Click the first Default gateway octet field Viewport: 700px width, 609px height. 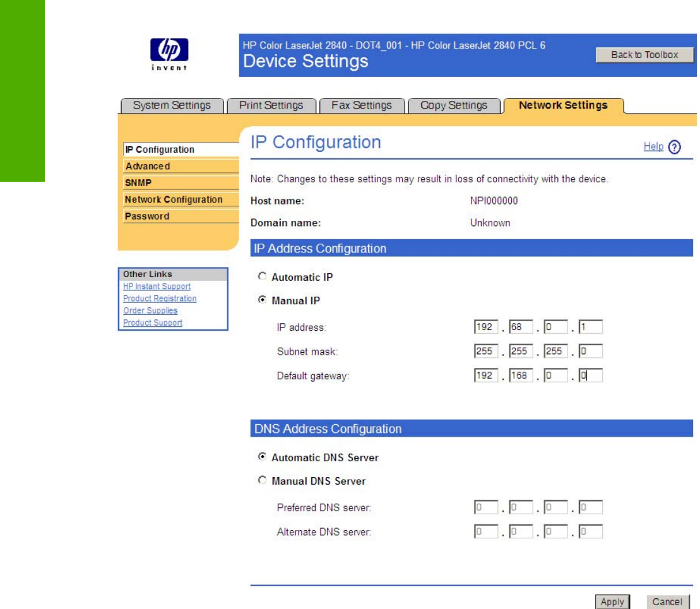[486, 375]
